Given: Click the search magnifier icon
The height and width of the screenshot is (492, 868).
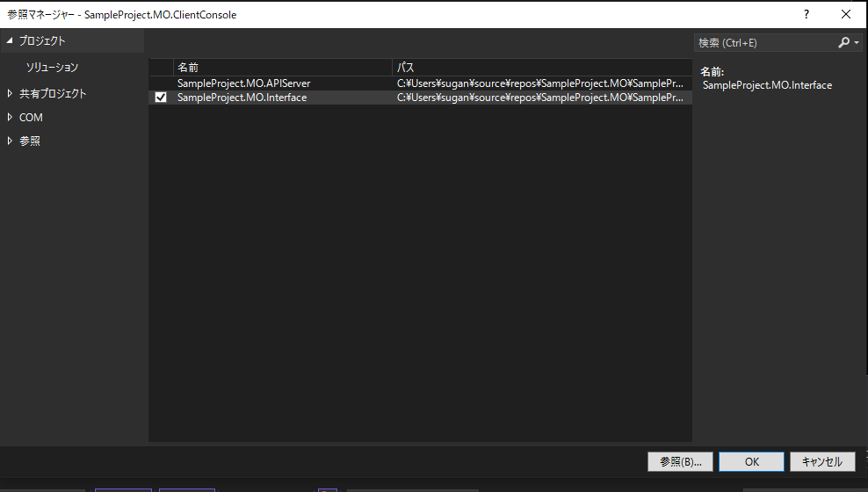Looking at the screenshot, I should point(843,43).
